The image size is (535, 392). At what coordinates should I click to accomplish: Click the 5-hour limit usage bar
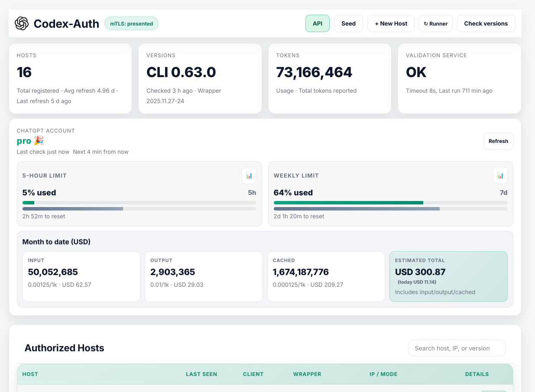click(x=139, y=203)
